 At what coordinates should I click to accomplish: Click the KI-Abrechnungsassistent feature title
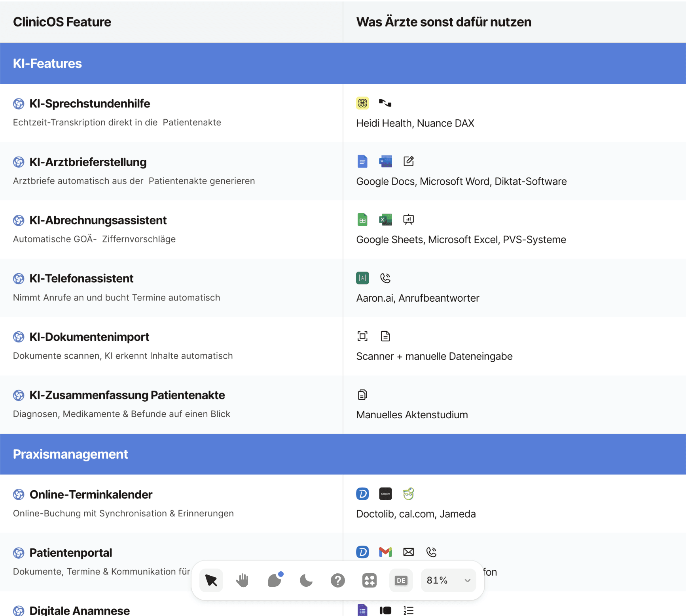[98, 220]
